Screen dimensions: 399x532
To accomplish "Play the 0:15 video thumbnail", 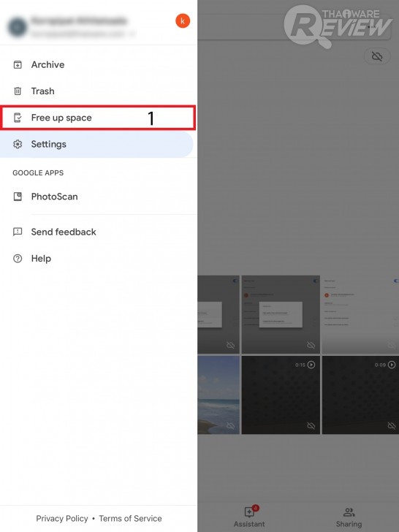I will coord(281,395).
